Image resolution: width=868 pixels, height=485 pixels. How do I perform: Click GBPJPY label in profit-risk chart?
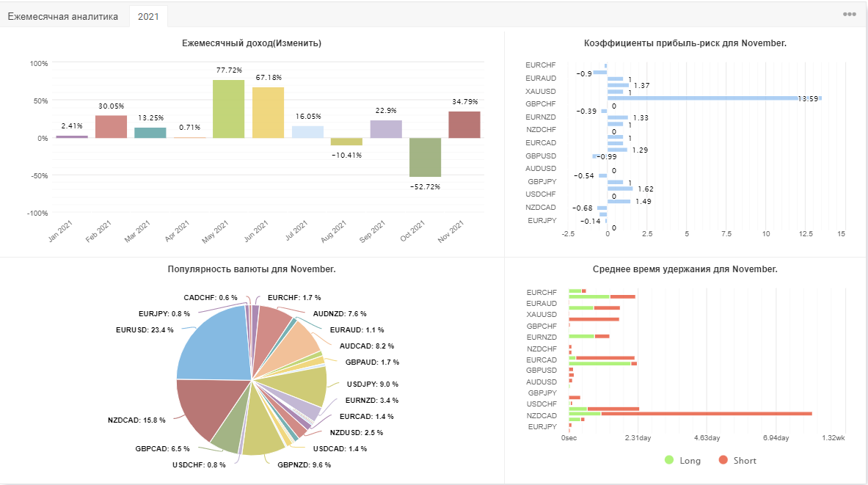[542, 181]
